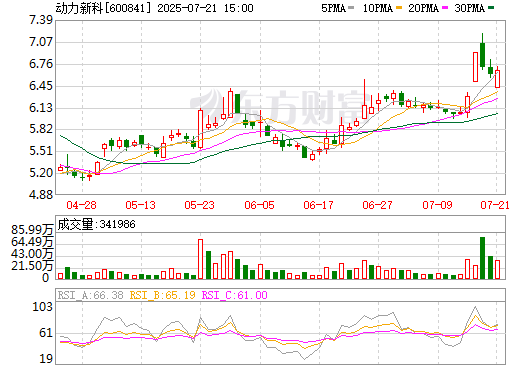
Task: Click the 5PMA gray legend swatch
Action: point(351,8)
